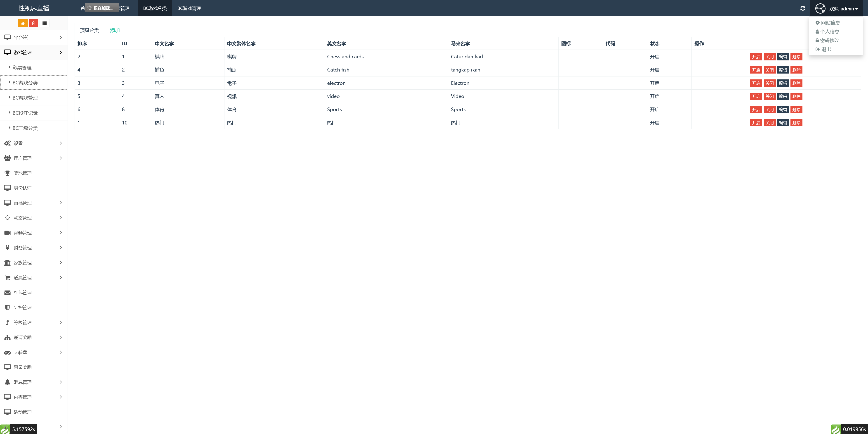The image size is (868, 434).
Task: Click 编辑 button for 电子 row
Action: click(783, 83)
